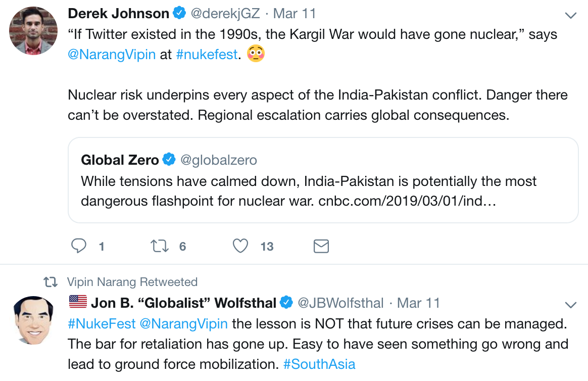The height and width of the screenshot is (381, 588).
Task: Open @NarangVipin mention in Derek's tweet
Action: coord(112,55)
